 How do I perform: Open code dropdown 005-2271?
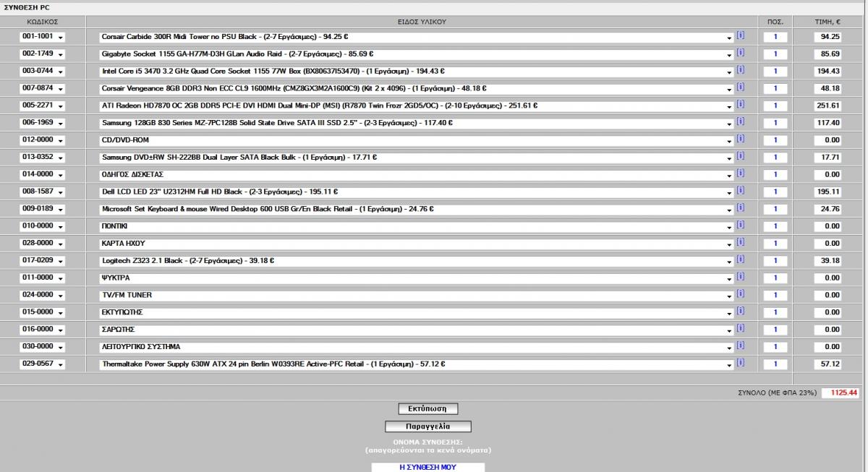(x=43, y=106)
